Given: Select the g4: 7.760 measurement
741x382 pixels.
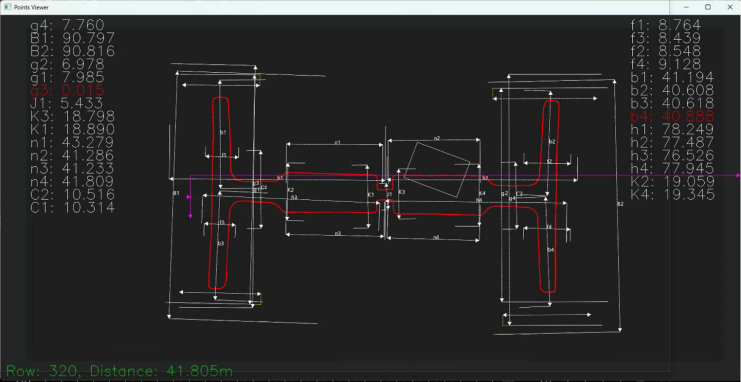Looking at the screenshot, I should pyautogui.click(x=68, y=25).
